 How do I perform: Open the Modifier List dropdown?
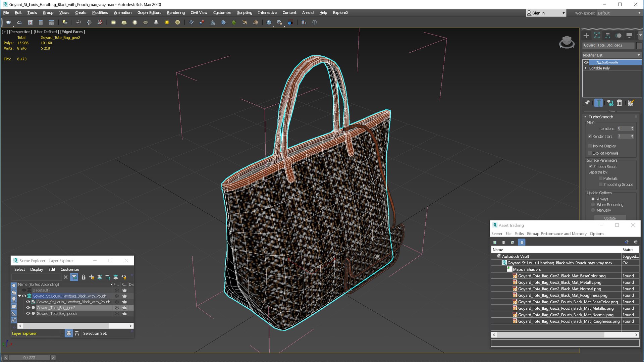click(x=612, y=55)
